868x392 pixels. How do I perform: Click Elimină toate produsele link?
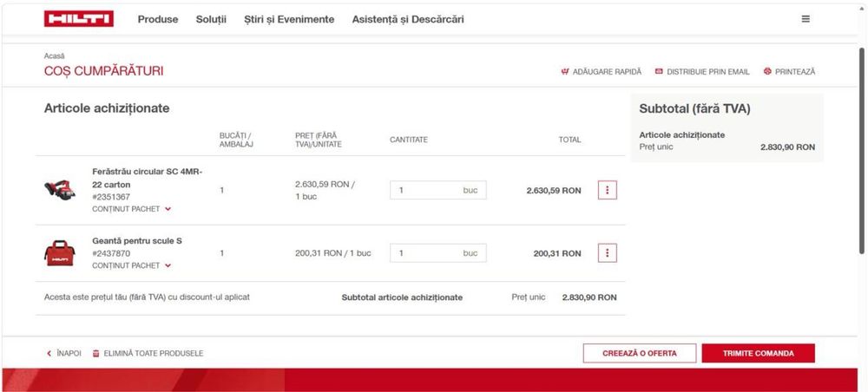pyautogui.click(x=154, y=353)
